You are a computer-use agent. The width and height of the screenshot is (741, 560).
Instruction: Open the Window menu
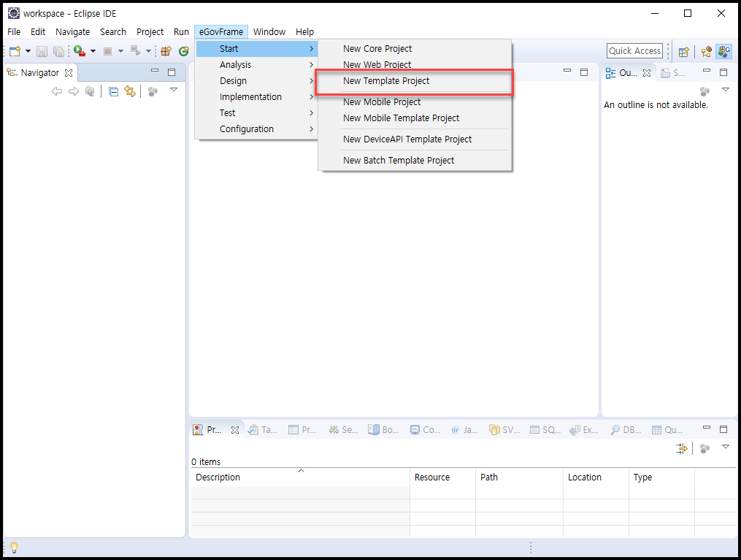(x=269, y=31)
